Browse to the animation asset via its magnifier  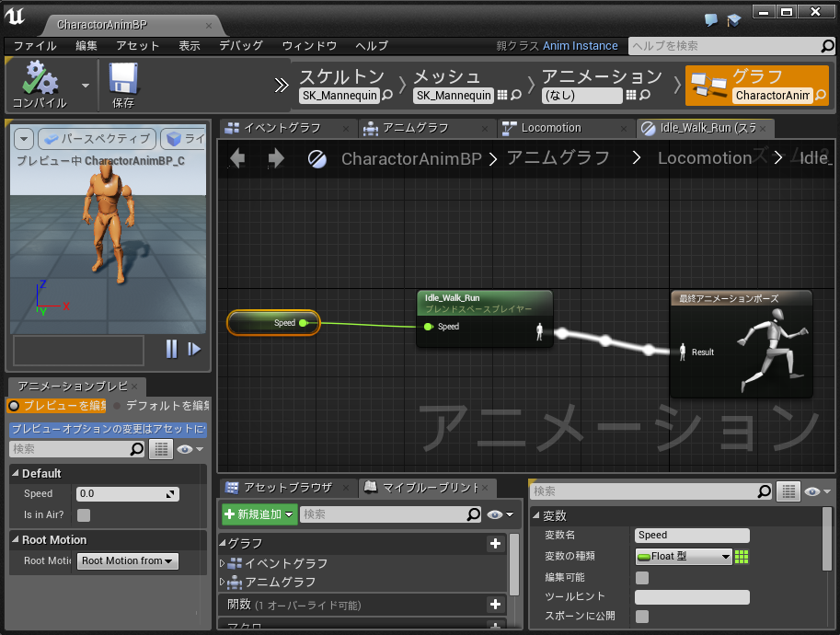pos(645,96)
